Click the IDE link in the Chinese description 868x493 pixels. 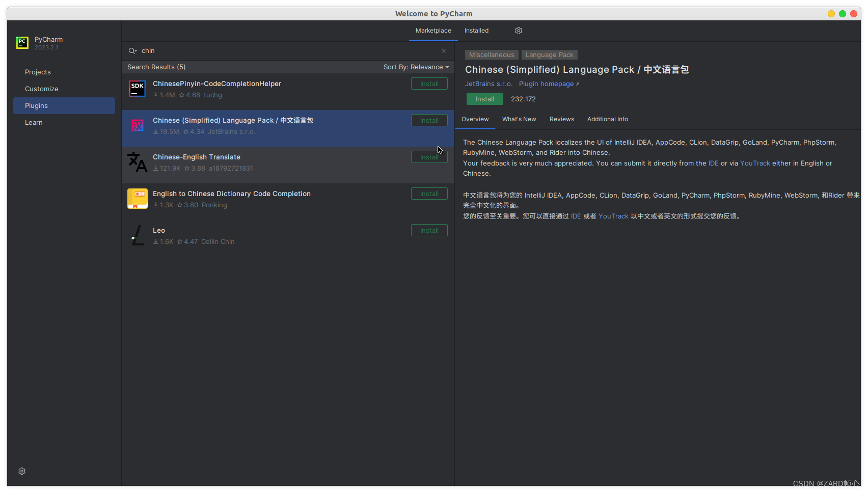576,216
